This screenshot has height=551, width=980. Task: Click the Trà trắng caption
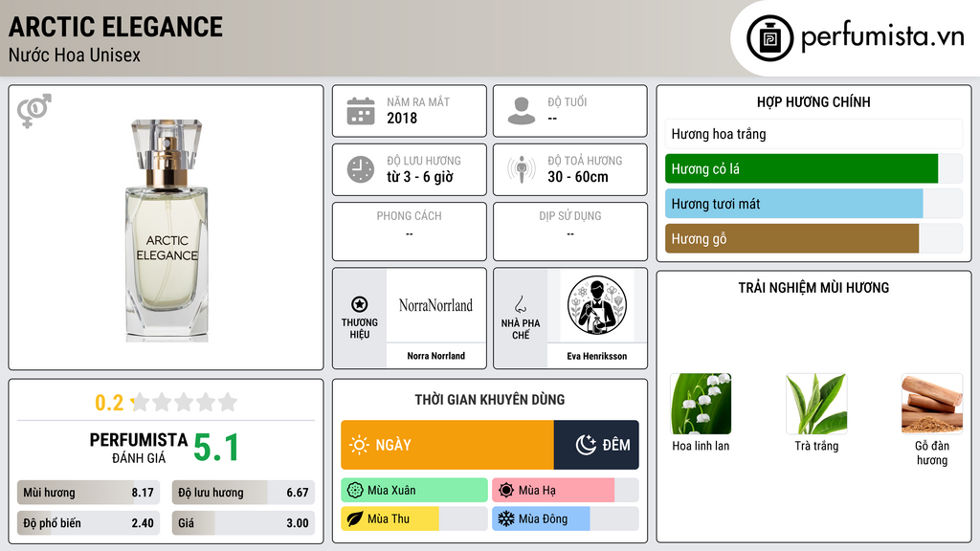tap(816, 446)
